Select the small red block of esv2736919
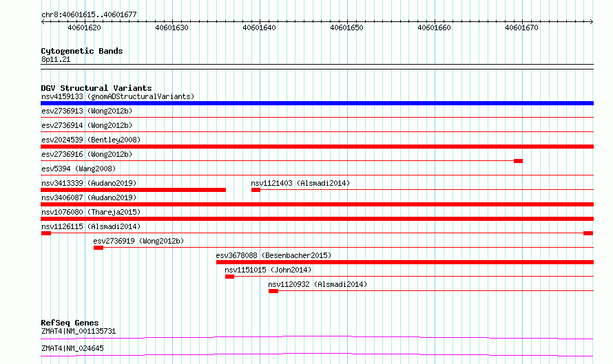This screenshot has width=613, height=364. click(x=98, y=248)
